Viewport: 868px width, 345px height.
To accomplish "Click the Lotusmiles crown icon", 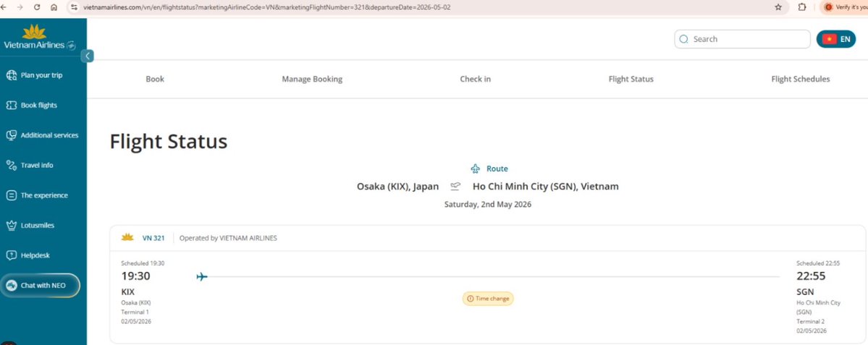I will tap(11, 225).
